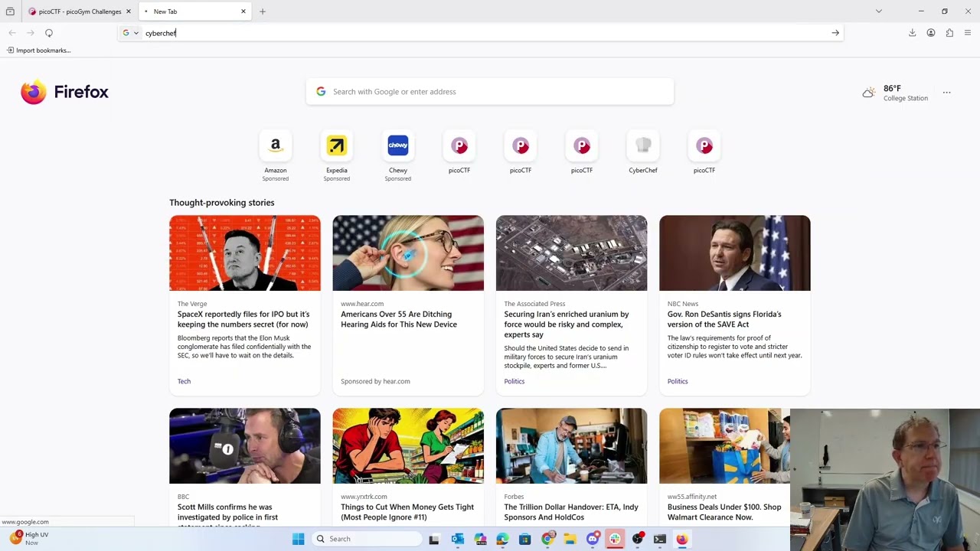The height and width of the screenshot is (551, 980).
Task: Click the Politics topic under the Iran story
Action: click(x=514, y=381)
